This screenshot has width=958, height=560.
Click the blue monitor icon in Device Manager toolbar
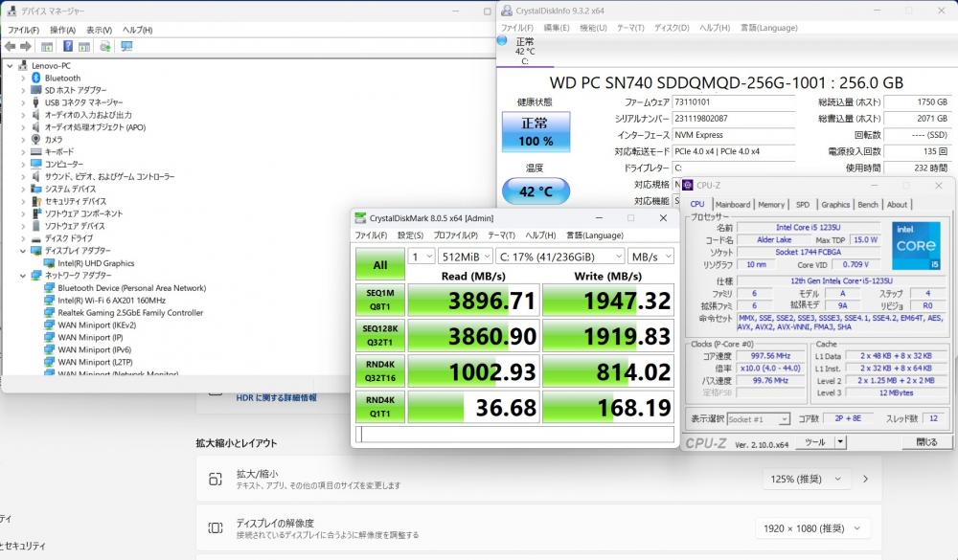(126, 46)
